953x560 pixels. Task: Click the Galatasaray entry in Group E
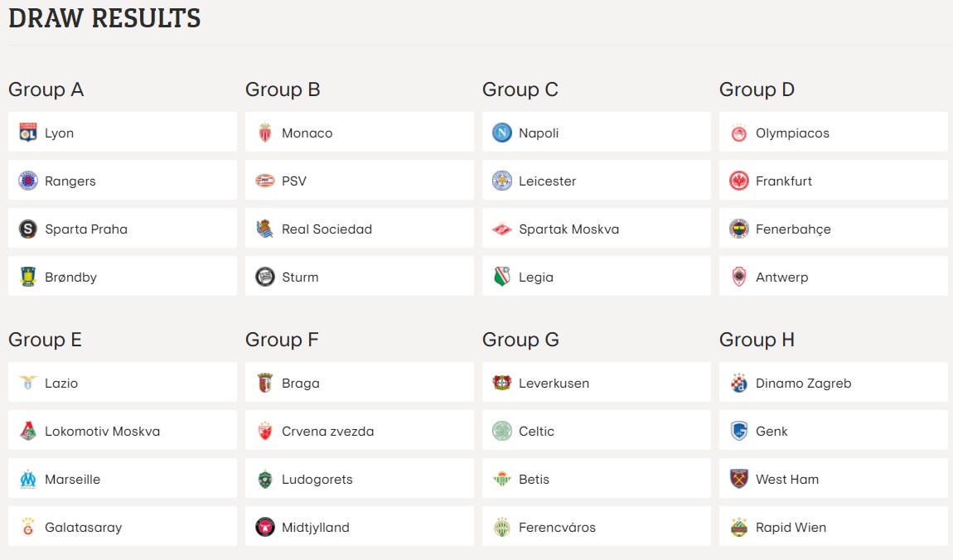click(x=122, y=527)
